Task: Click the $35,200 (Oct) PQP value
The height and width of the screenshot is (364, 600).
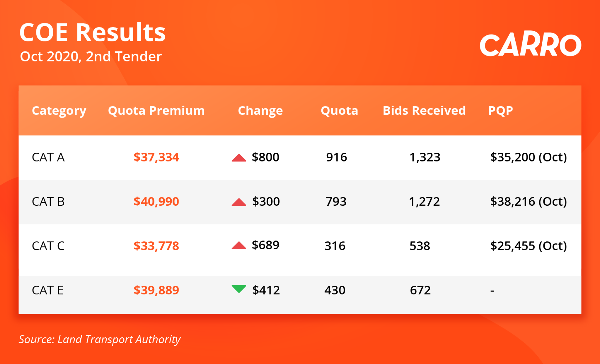Action: tap(529, 157)
